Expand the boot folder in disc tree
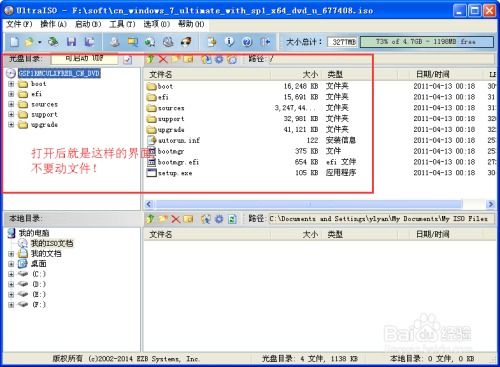This screenshot has height=367, width=500. [x=11, y=84]
